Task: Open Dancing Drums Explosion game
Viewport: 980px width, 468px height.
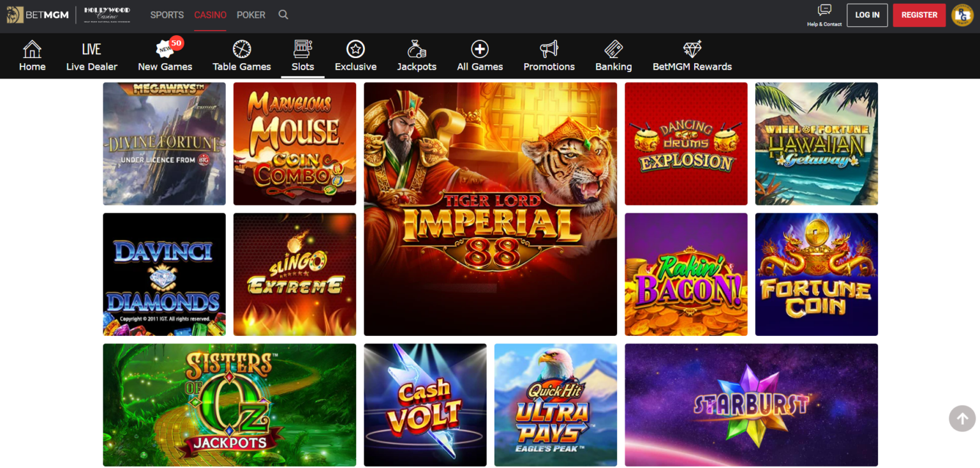Action: click(686, 144)
